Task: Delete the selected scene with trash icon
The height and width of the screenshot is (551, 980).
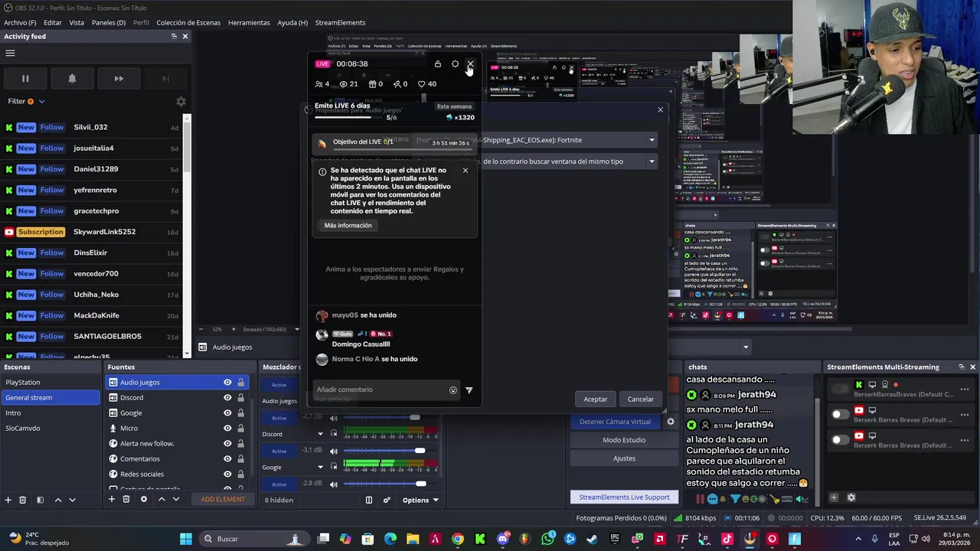Action: [x=22, y=500]
